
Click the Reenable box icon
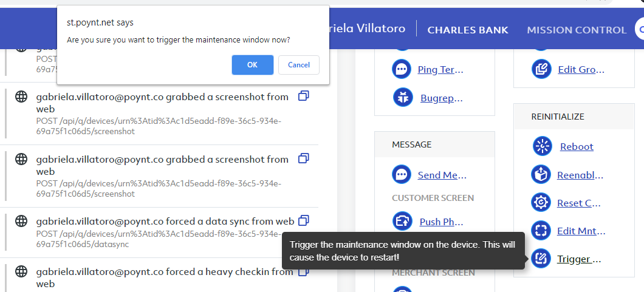pos(541,175)
